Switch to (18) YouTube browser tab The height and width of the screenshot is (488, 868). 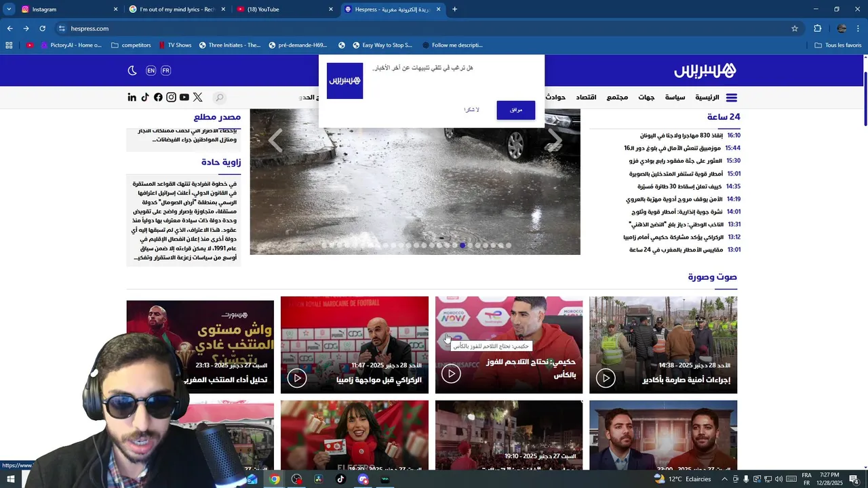(285, 9)
